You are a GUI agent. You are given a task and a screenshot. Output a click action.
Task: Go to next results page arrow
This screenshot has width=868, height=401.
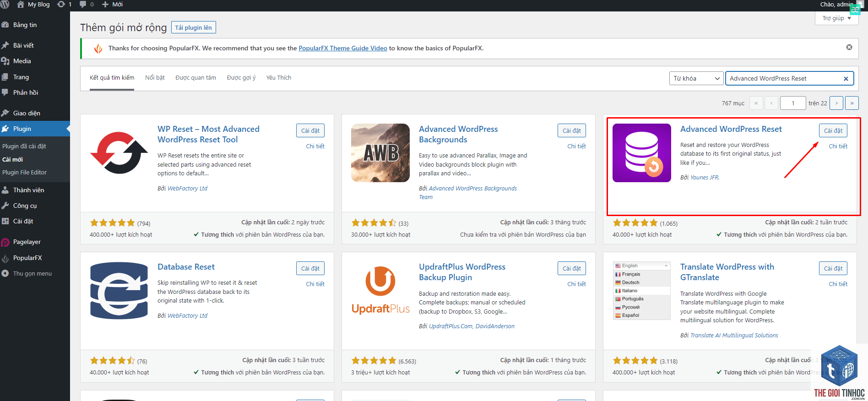pos(836,103)
